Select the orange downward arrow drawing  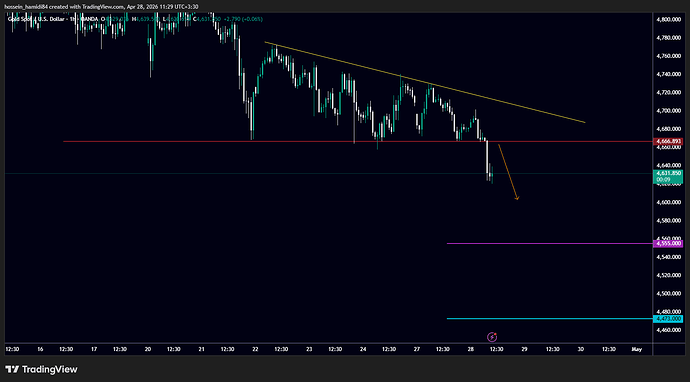(x=508, y=172)
